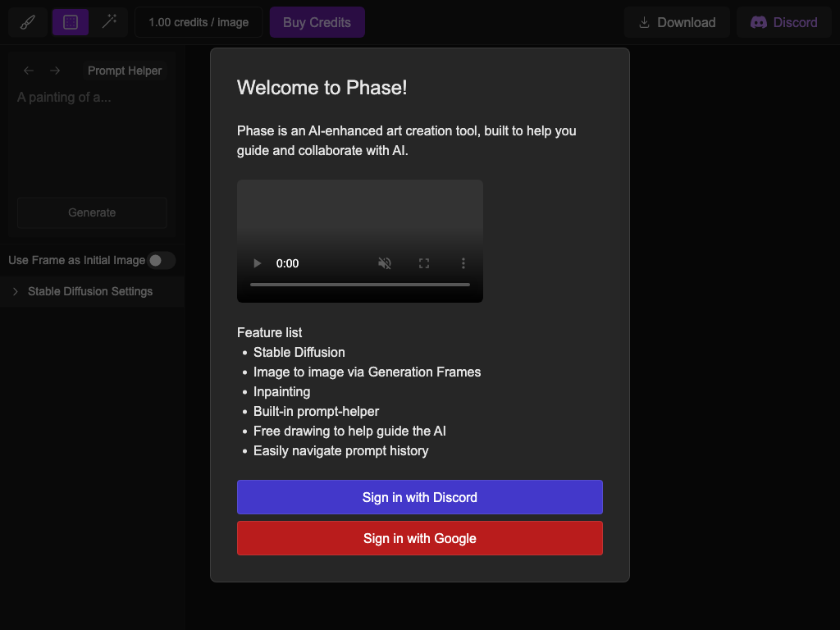Open the Discord link in header
This screenshot has height=630, width=840.
coord(783,22)
